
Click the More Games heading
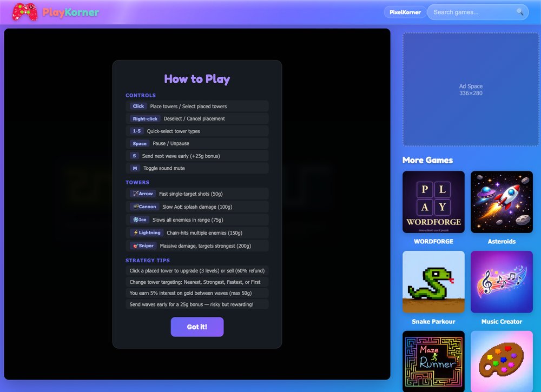pos(427,161)
